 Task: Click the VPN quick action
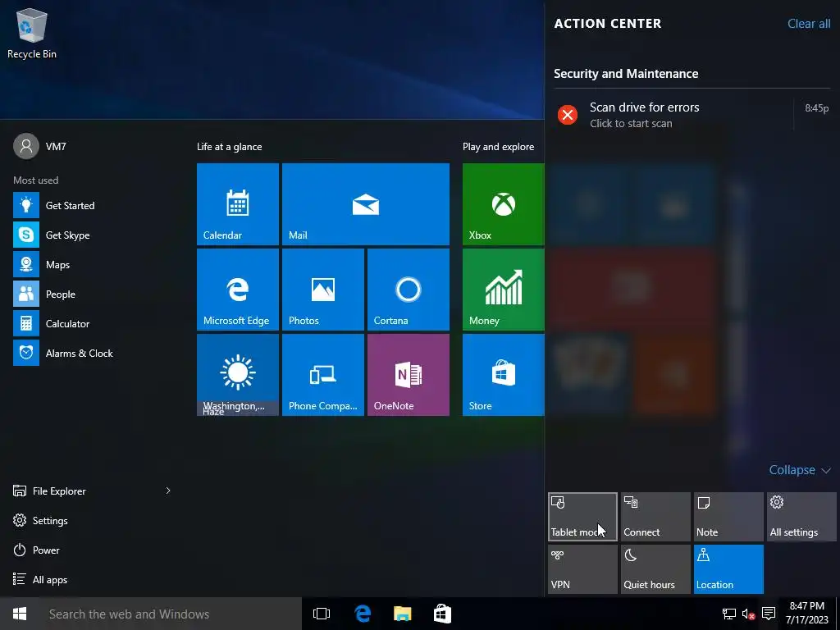click(x=582, y=569)
